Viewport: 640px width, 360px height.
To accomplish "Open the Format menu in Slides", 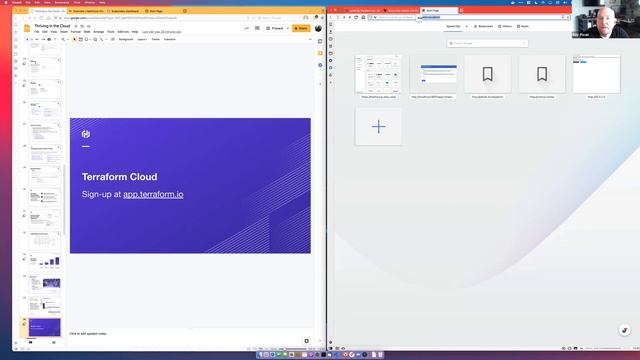I will pyautogui.click(x=76, y=32).
